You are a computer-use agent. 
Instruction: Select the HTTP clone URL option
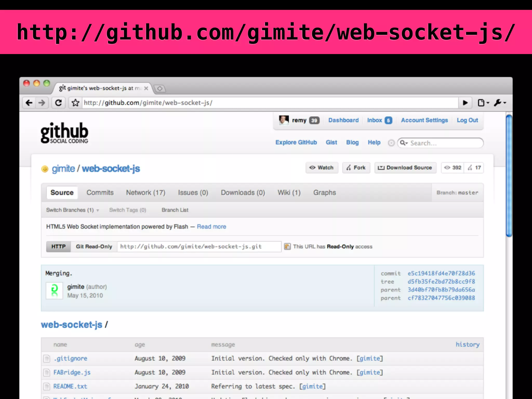point(58,247)
